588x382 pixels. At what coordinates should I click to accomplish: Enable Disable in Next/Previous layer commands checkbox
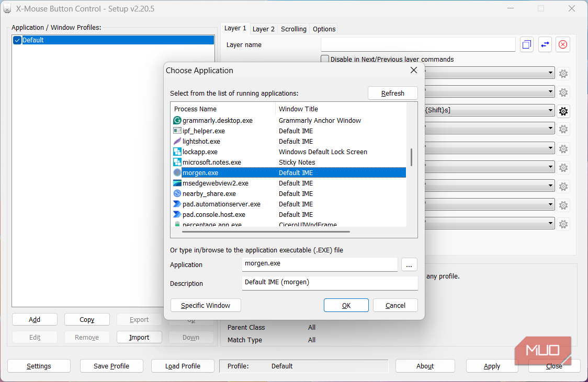325,59
